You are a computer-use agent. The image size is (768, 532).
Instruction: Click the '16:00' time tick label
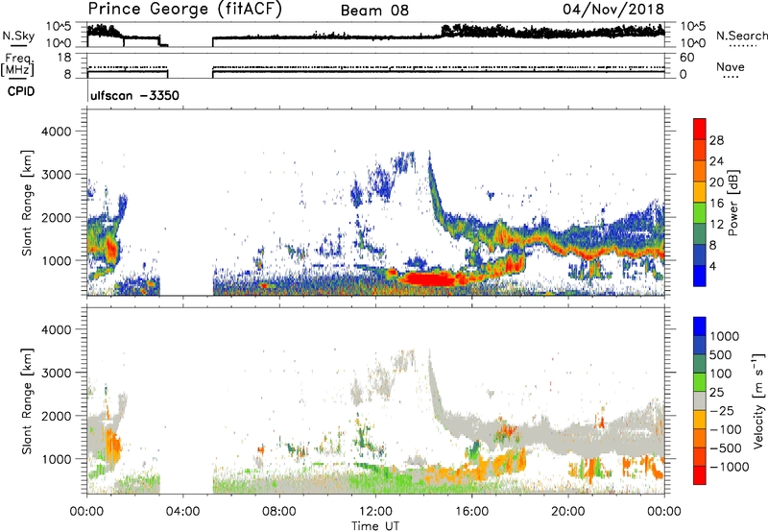click(x=471, y=512)
